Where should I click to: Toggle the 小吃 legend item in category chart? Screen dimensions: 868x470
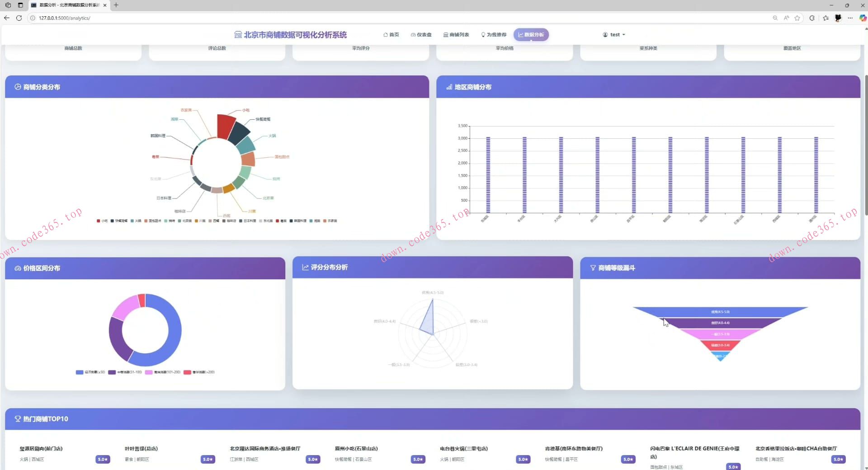[x=102, y=221]
